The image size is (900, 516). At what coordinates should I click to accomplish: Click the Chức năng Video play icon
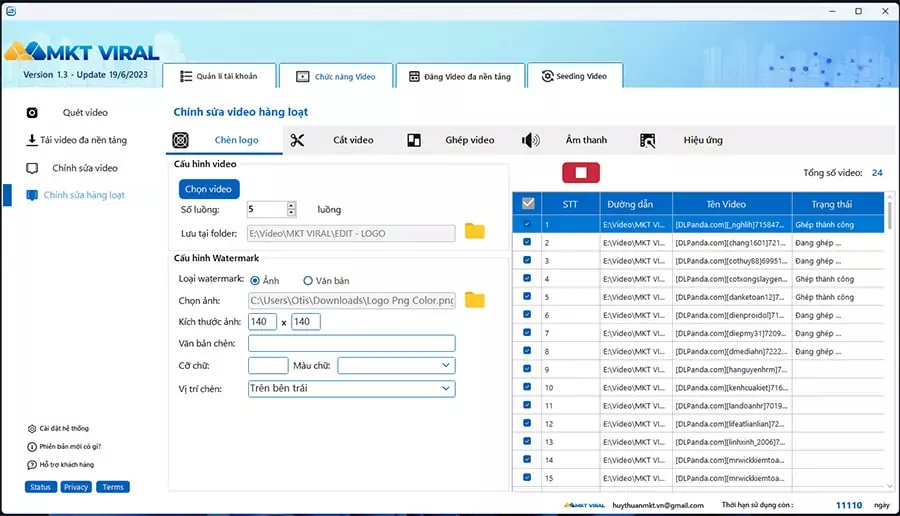click(302, 76)
